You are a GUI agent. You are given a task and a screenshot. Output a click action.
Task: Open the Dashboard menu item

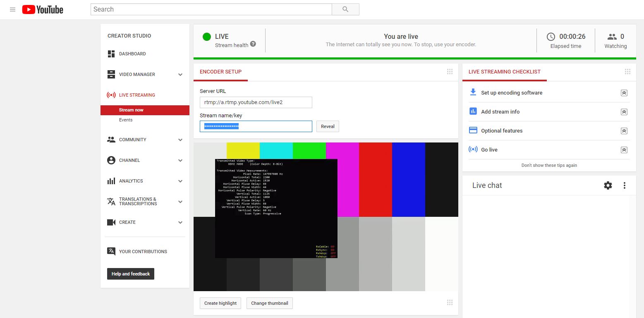[132, 54]
